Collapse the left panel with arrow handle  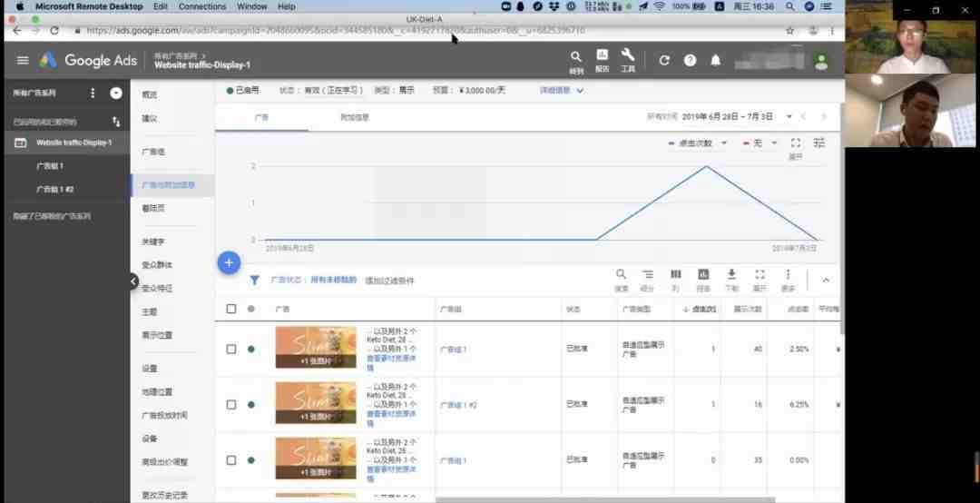click(x=133, y=281)
